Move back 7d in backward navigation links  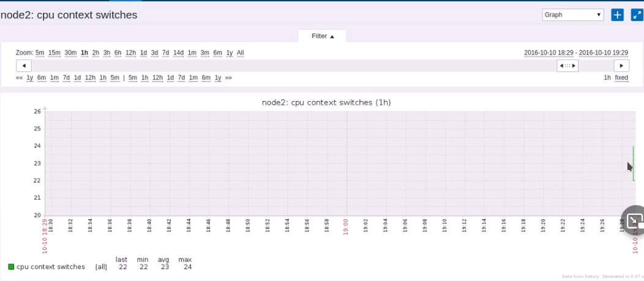point(66,78)
